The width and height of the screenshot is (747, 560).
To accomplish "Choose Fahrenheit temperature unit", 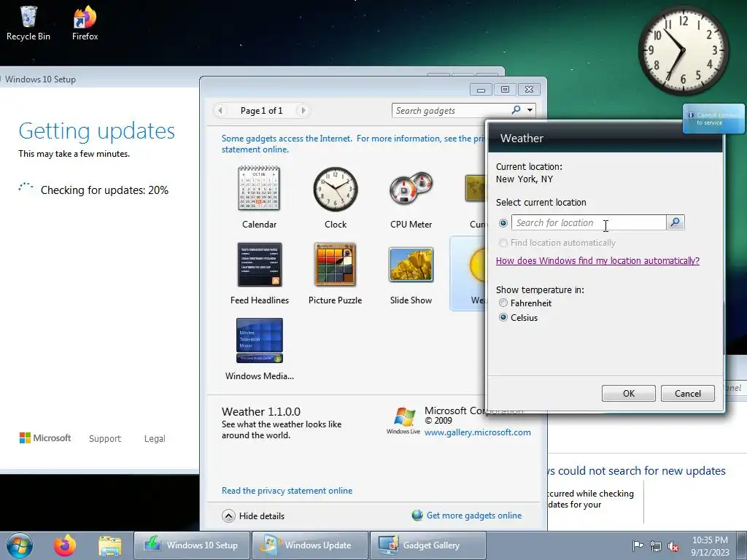I will 503,303.
